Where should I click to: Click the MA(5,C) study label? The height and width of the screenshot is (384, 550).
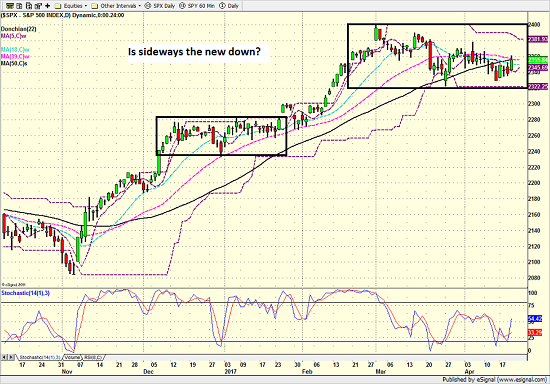(x=14, y=36)
